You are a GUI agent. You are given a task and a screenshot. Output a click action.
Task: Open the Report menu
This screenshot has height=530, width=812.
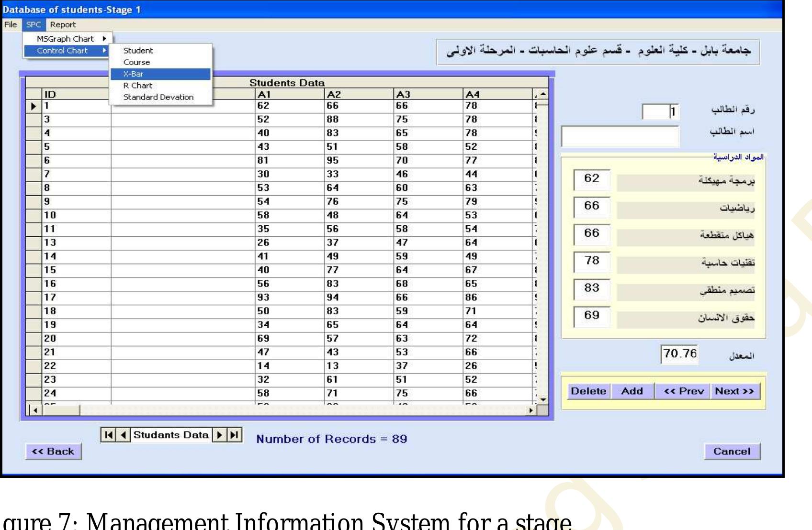click(63, 24)
